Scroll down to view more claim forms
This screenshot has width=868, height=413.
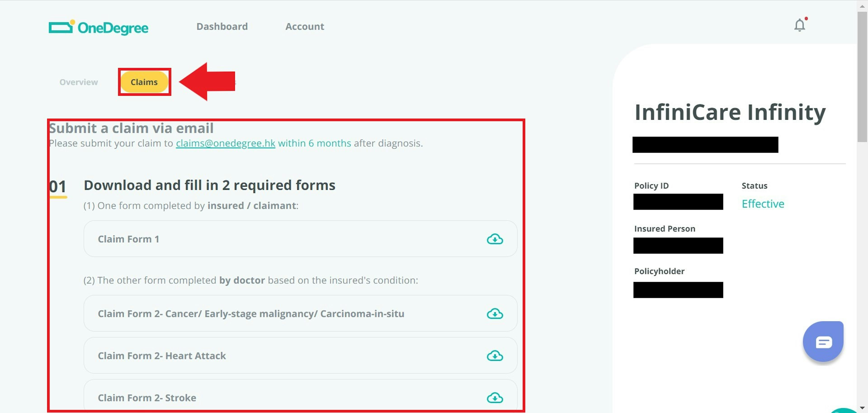pos(861,408)
